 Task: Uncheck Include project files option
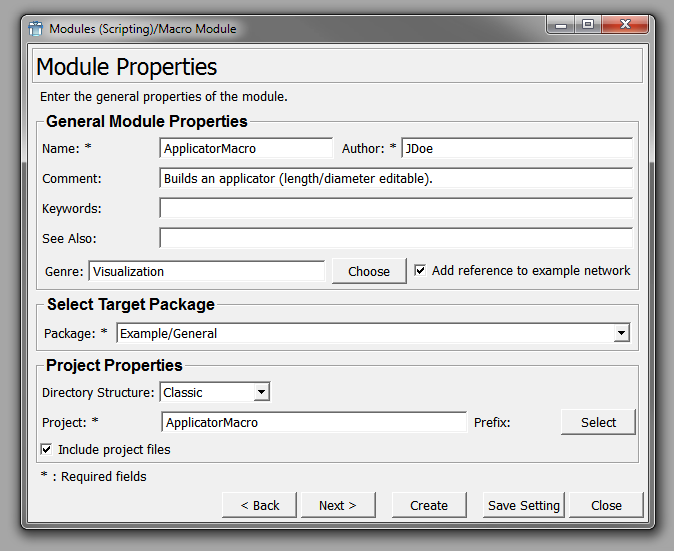46,450
